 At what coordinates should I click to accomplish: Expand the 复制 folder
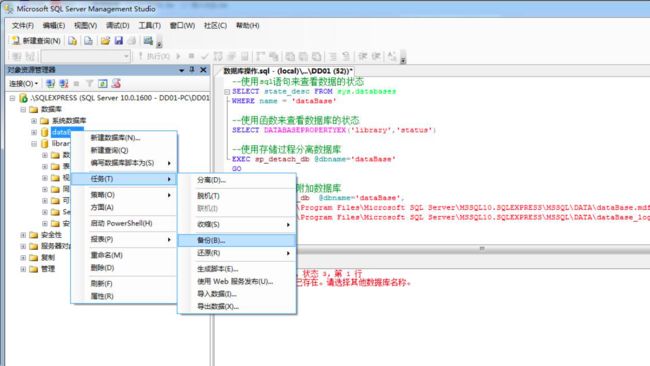click(23, 258)
